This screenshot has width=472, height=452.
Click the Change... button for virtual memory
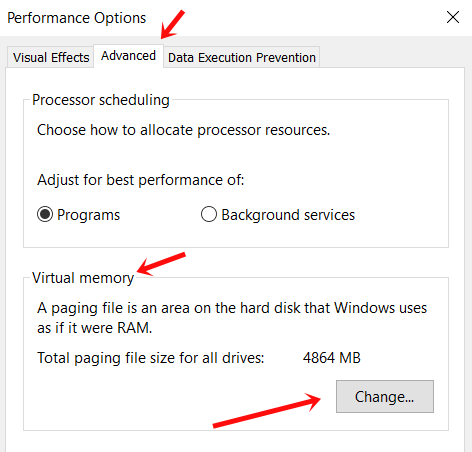pyautogui.click(x=385, y=396)
